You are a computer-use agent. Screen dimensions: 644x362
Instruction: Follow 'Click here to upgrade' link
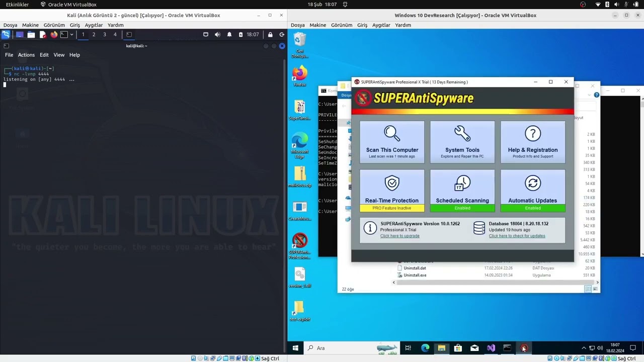coord(399,236)
